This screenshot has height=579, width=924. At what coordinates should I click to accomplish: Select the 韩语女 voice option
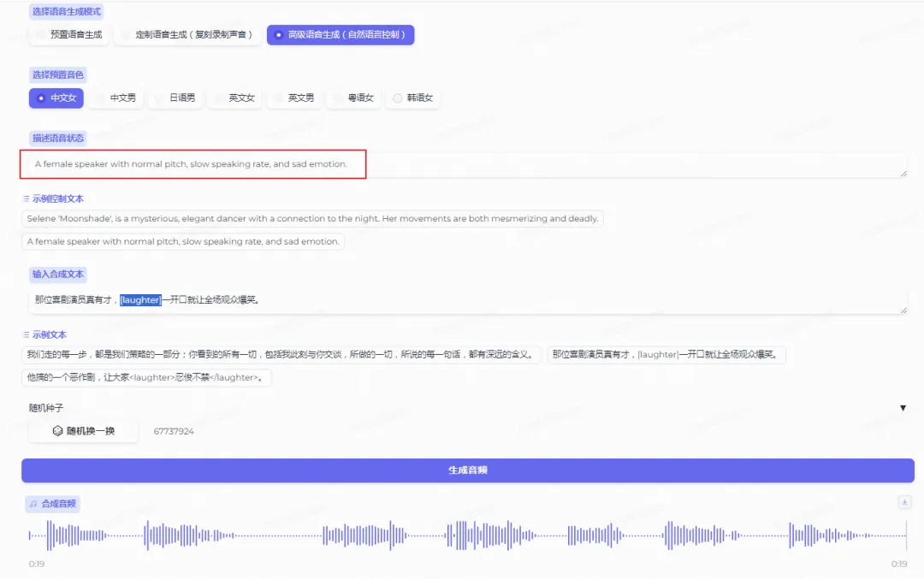(413, 97)
